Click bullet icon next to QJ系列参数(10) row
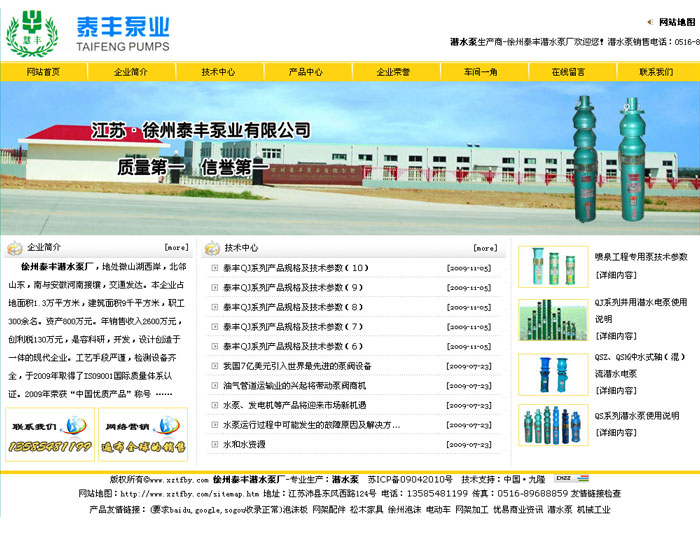700x560 pixels. (215, 268)
